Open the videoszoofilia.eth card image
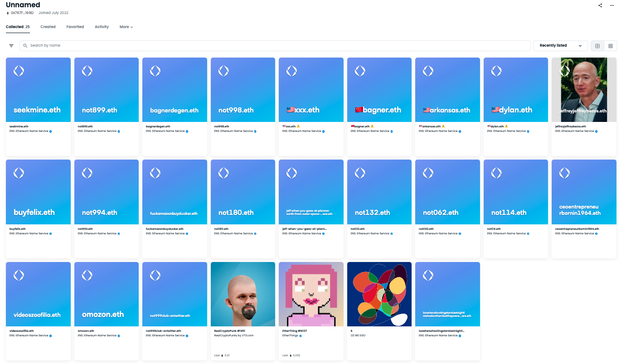Image resolution: width=626 pixels, height=364 pixels. 38,294
